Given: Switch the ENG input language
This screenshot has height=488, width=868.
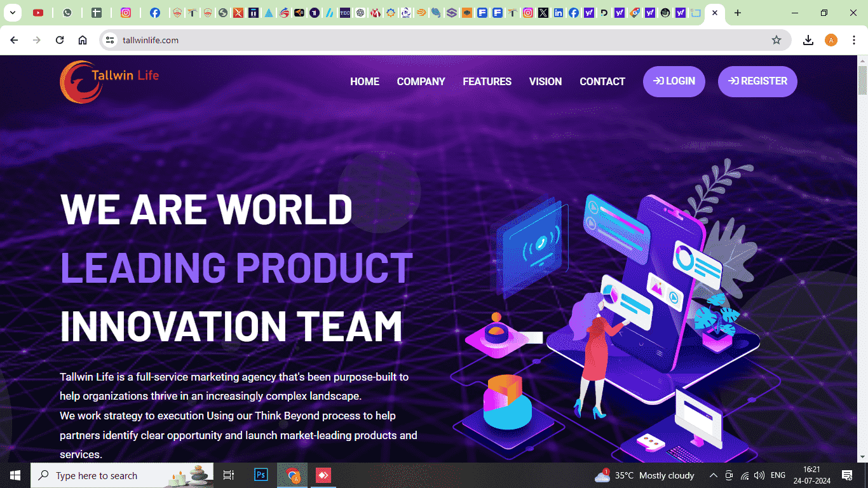Looking at the screenshot, I should tap(778, 475).
